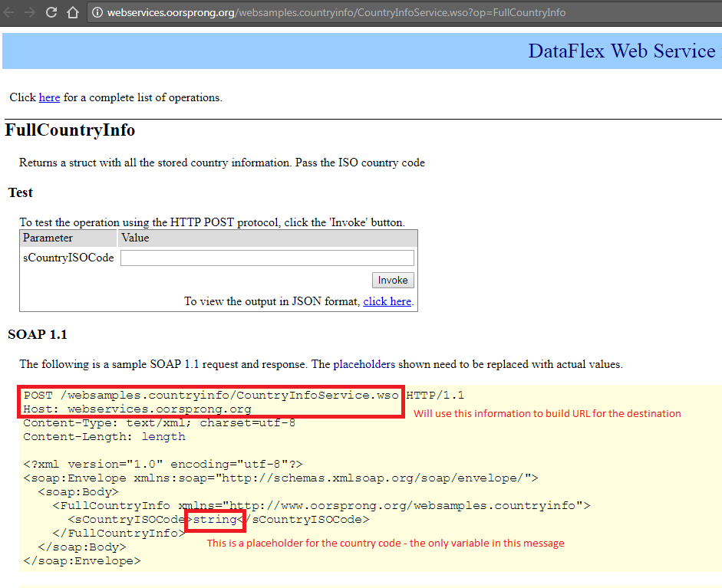
Task: Open the 'here' link for complete operations list
Action: coord(49,97)
